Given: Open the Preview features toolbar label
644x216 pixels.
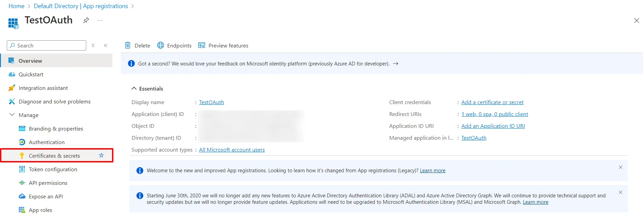Looking at the screenshot, I should point(228,45).
